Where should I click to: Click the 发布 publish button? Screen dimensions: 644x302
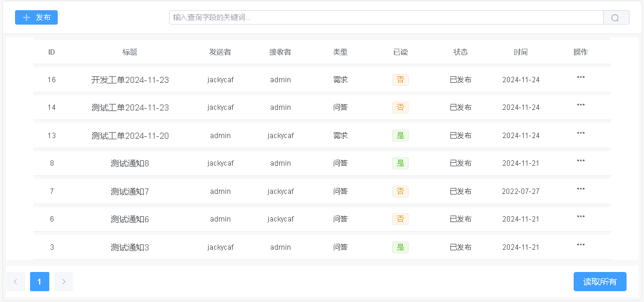(36, 17)
